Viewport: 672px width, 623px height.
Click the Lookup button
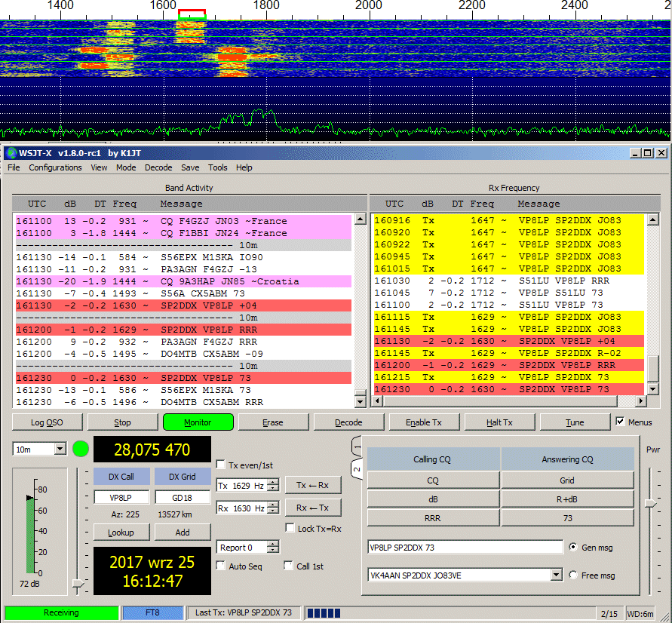[x=121, y=532]
